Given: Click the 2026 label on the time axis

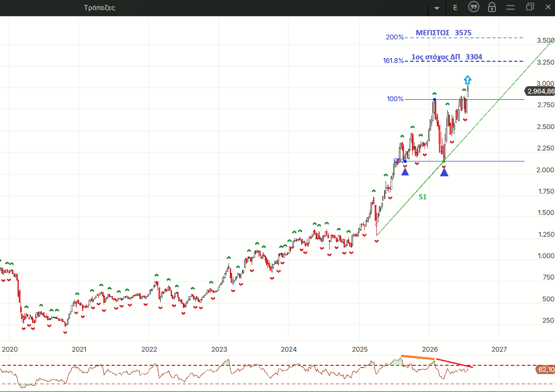Looking at the screenshot, I should (x=430, y=349).
